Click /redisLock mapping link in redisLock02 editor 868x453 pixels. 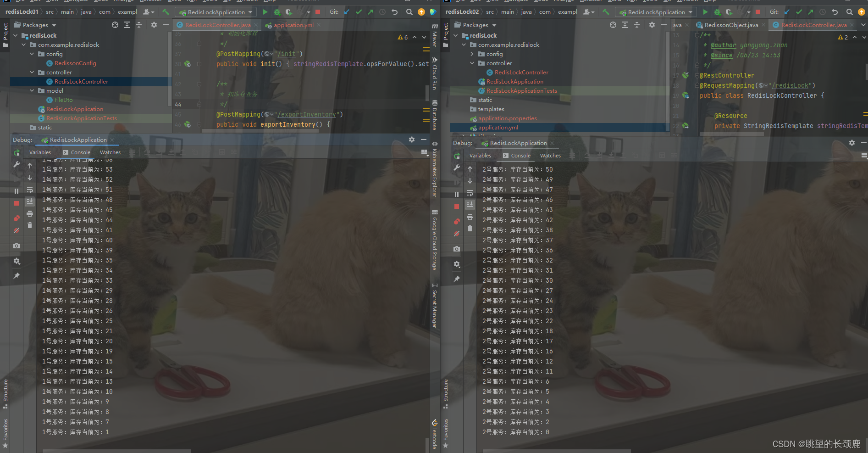coord(790,85)
